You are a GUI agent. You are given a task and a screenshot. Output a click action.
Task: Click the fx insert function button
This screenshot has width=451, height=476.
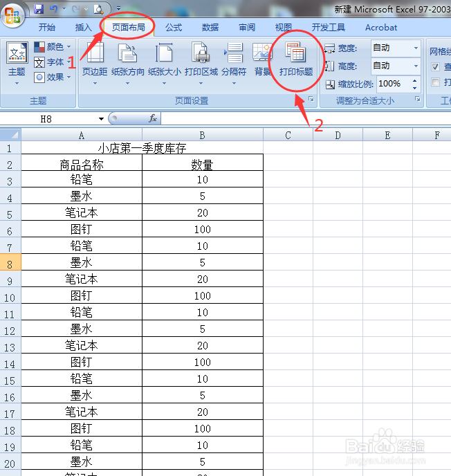point(153,119)
